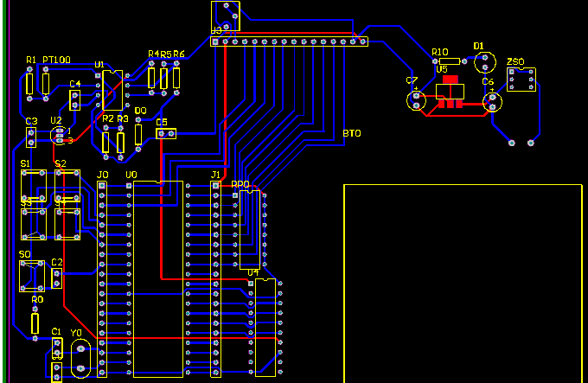Click the C2 designator label
The height and width of the screenshot is (383, 588).
point(57,262)
